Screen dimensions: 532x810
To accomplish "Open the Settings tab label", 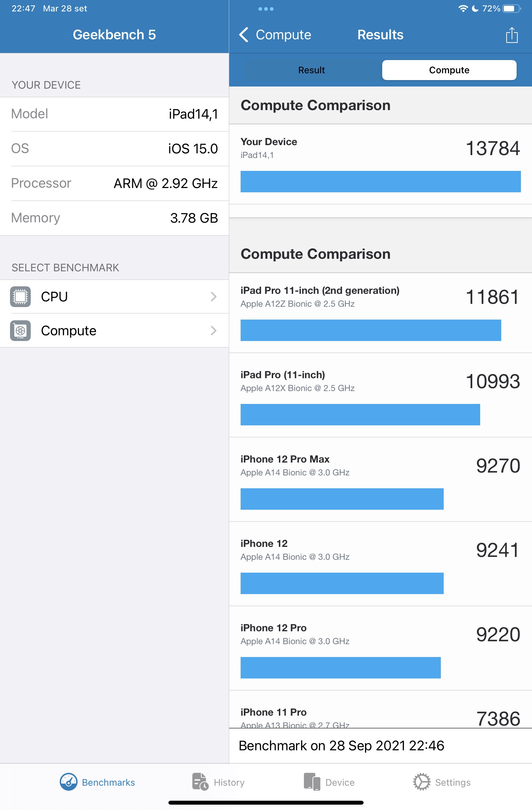I will click(x=453, y=782).
